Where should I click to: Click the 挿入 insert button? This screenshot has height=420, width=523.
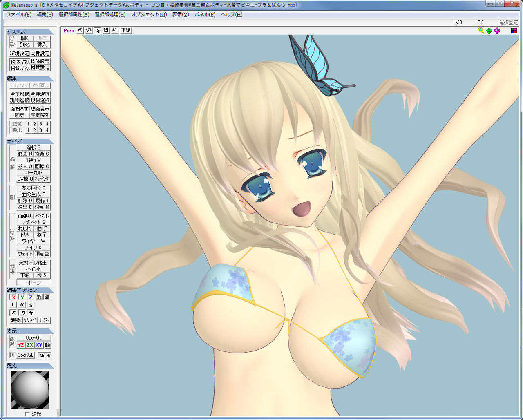pos(42,45)
